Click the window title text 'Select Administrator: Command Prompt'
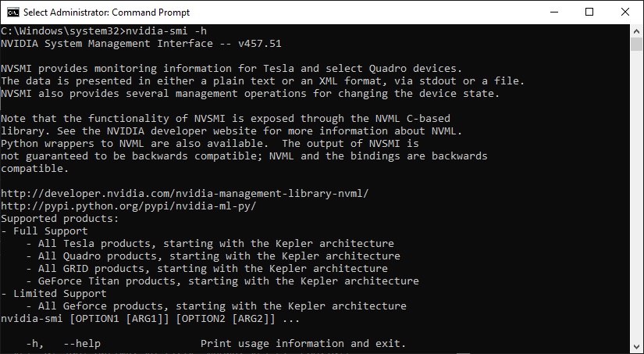The image size is (644, 354). point(107,13)
